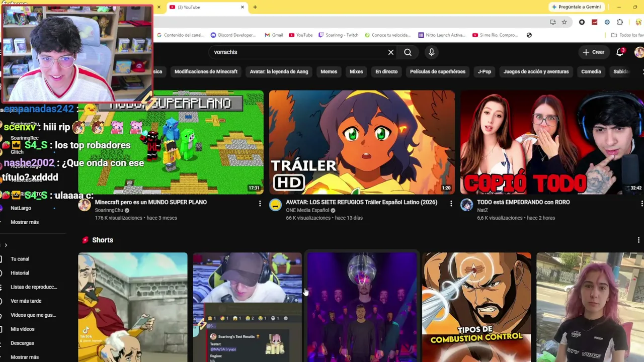The height and width of the screenshot is (362, 644).
Task: Open the YouTube account avatar menu
Action: (639, 52)
